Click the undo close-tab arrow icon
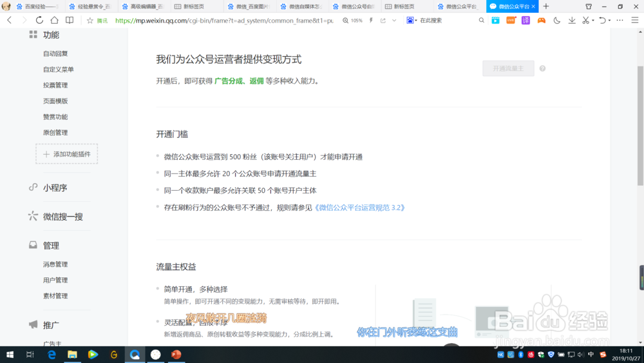 (602, 20)
